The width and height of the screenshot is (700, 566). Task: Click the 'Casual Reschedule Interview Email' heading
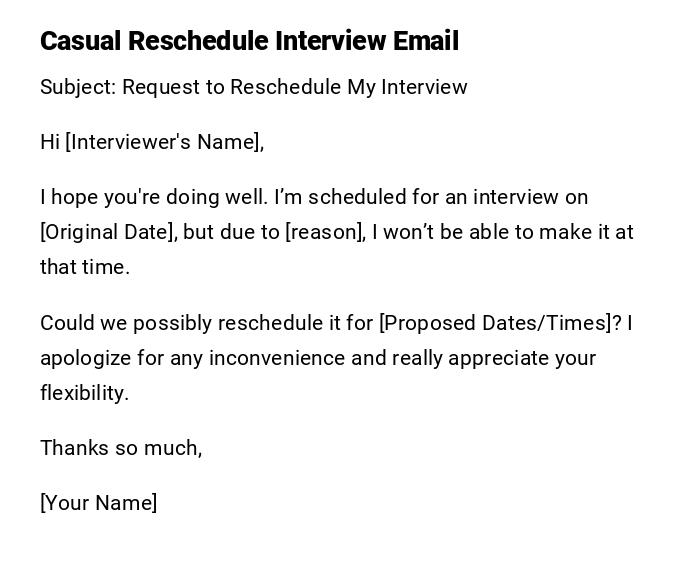pos(249,41)
